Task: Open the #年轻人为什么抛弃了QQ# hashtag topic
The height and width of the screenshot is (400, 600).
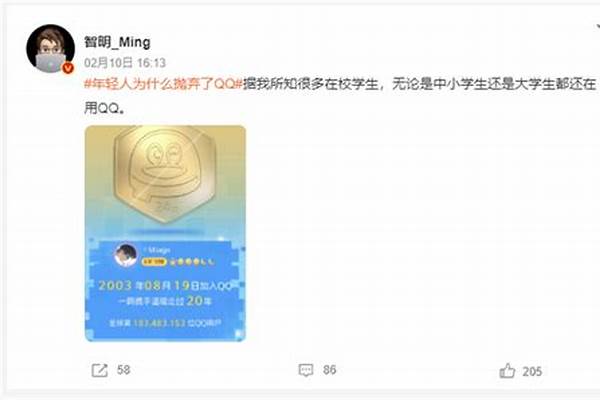Action: coord(163,83)
